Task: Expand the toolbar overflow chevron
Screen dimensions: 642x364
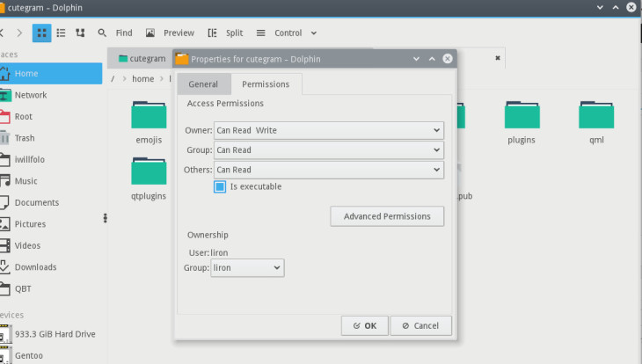Action: click(x=314, y=33)
